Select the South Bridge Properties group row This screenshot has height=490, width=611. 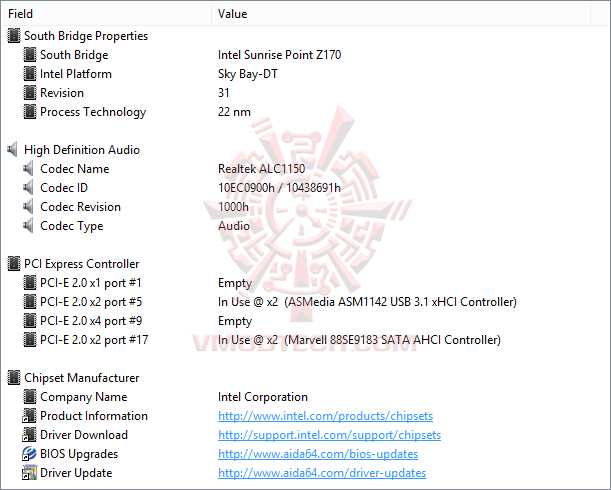point(86,36)
